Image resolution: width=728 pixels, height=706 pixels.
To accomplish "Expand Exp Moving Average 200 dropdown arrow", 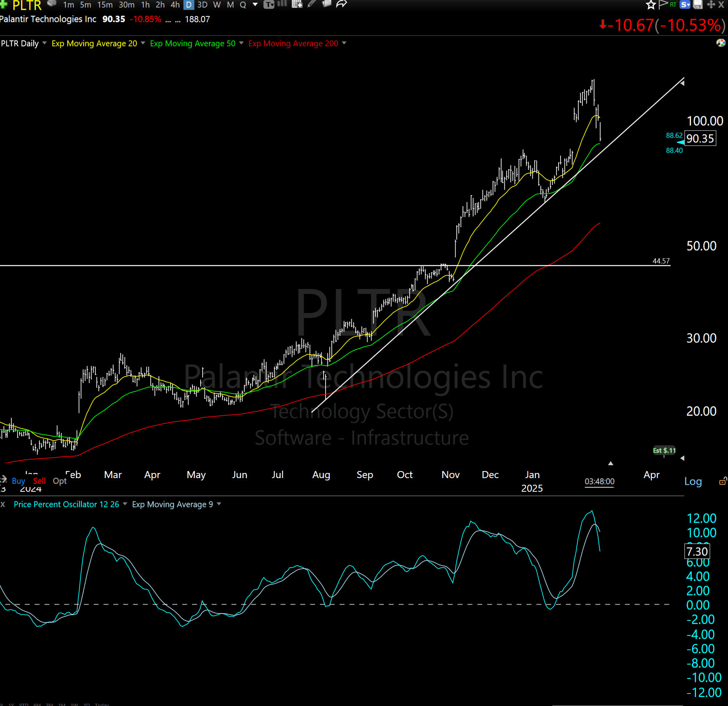I will pos(344,43).
